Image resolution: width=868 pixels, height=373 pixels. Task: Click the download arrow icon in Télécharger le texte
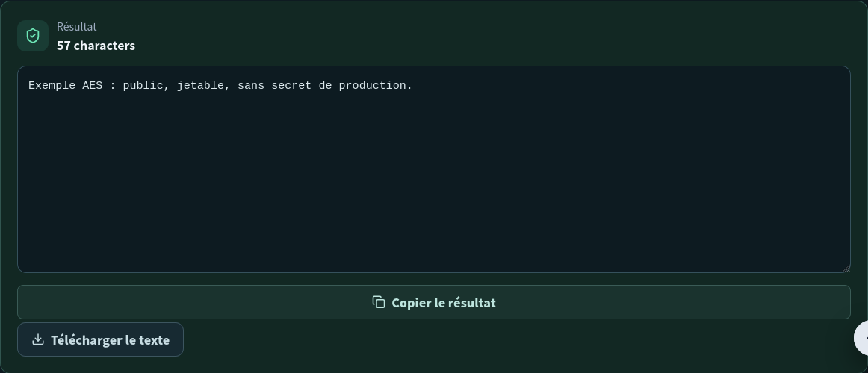coord(37,339)
